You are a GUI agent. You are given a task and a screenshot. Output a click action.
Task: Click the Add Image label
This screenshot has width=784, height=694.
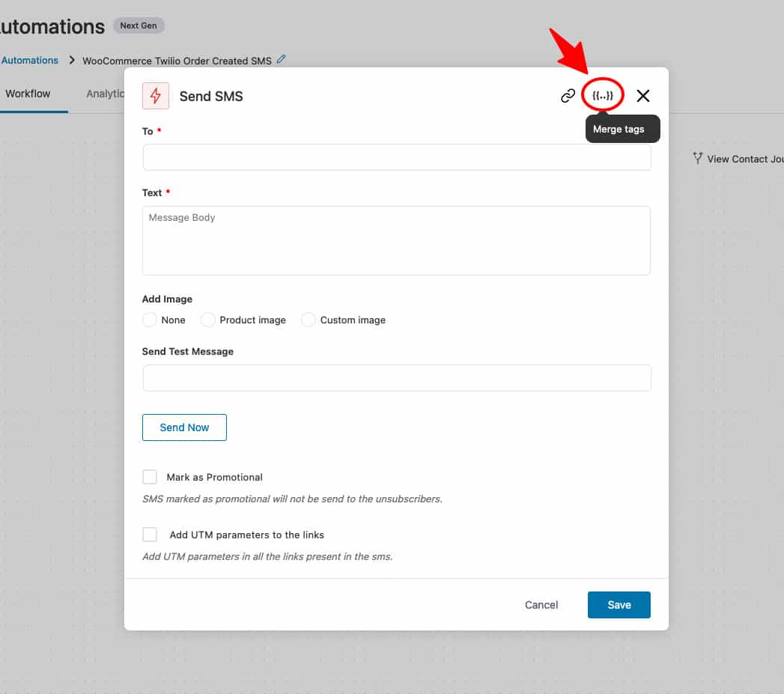(x=167, y=299)
